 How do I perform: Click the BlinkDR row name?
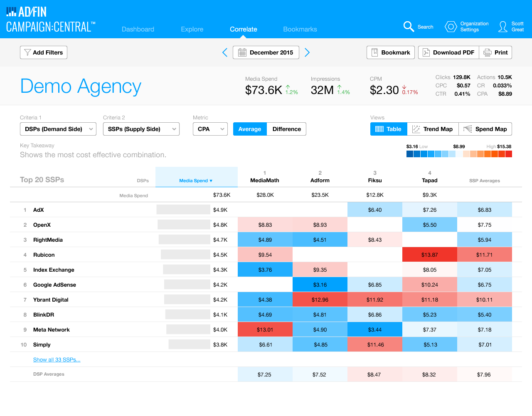coord(44,314)
